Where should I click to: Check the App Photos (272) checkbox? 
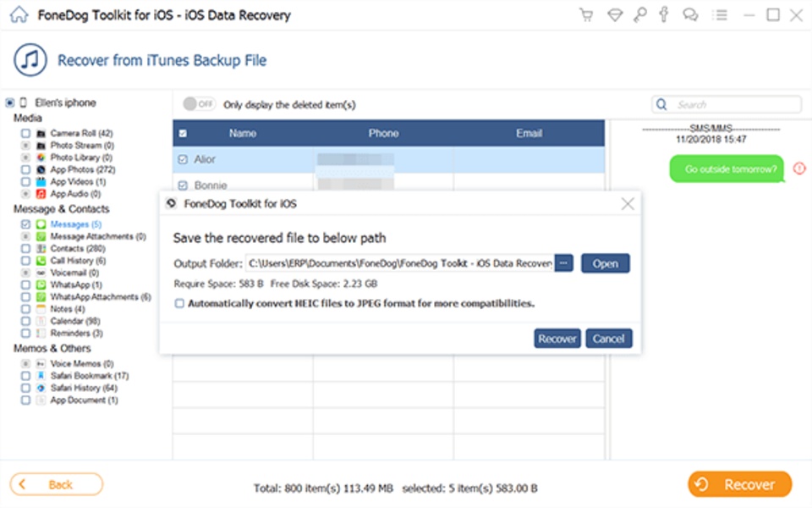[x=25, y=169]
